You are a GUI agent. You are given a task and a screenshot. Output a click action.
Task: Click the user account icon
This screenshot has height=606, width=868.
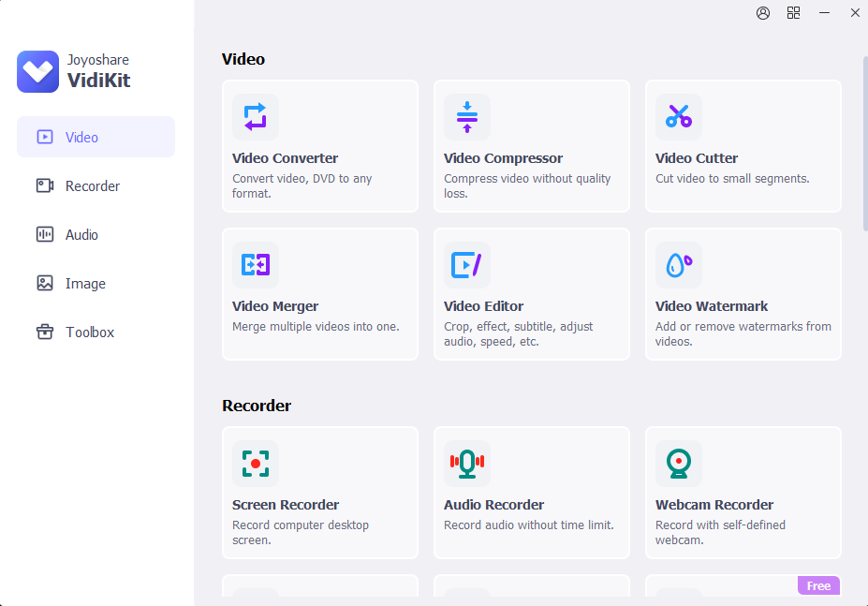click(763, 13)
